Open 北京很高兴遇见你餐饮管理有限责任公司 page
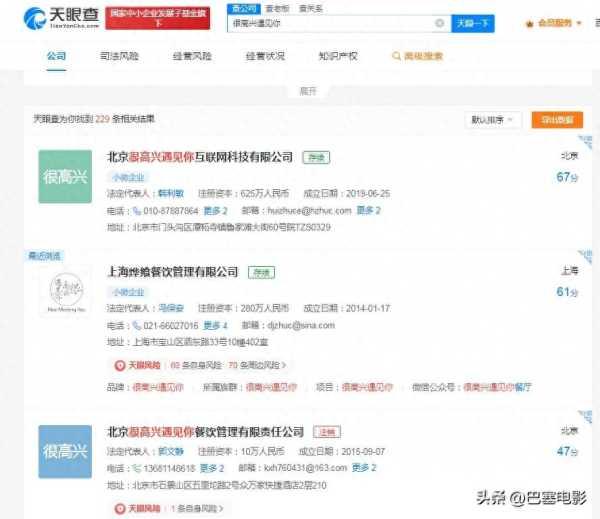This screenshot has width=600, height=519. (x=205, y=432)
